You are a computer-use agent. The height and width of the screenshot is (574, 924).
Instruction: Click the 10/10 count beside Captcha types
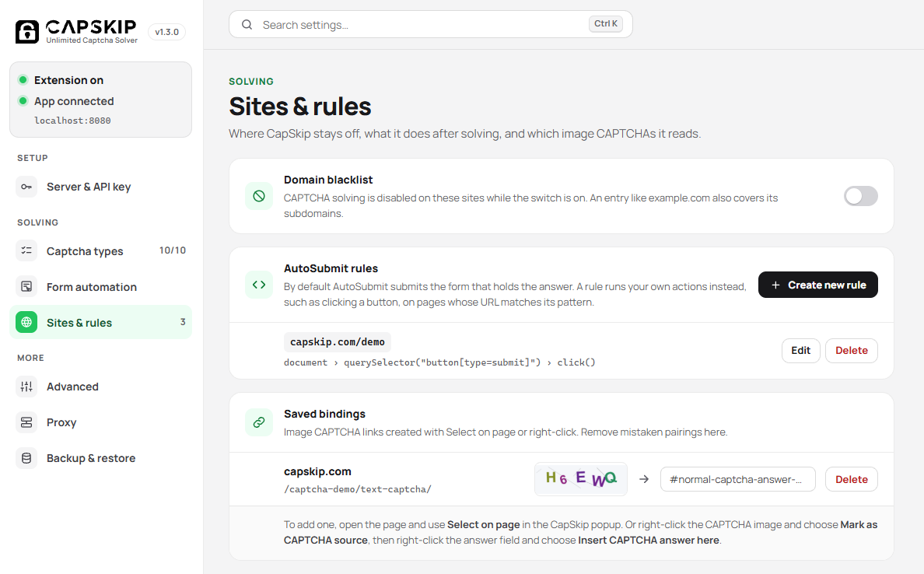pyautogui.click(x=173, y=250)
